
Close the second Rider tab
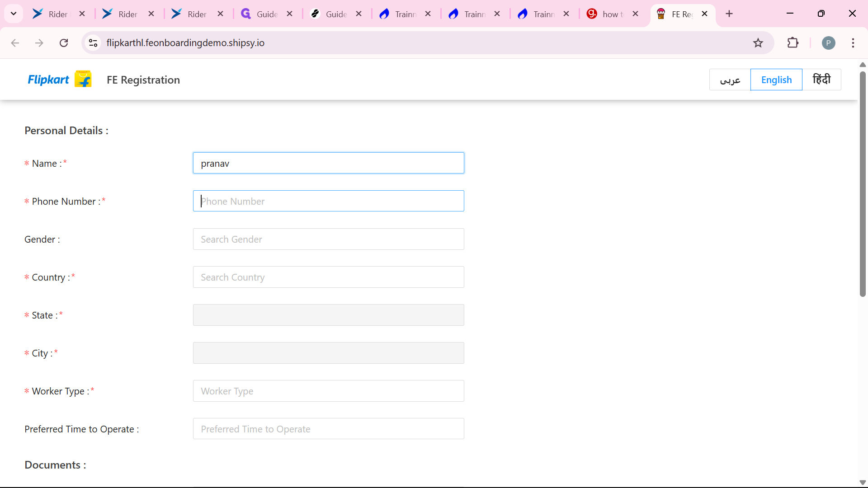(151, 14)
